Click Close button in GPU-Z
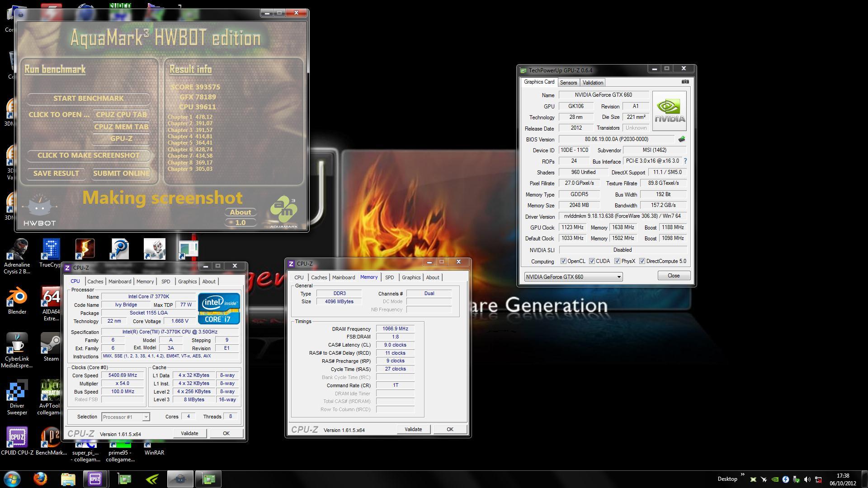Screen dimensions: 868x488 674,276
